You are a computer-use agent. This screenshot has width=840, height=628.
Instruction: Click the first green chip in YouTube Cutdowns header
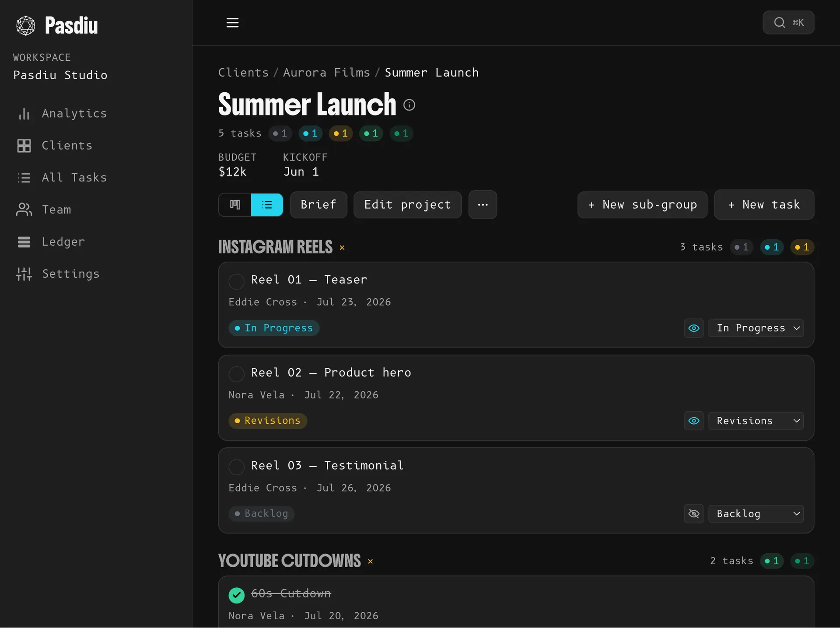click(772, 561)
